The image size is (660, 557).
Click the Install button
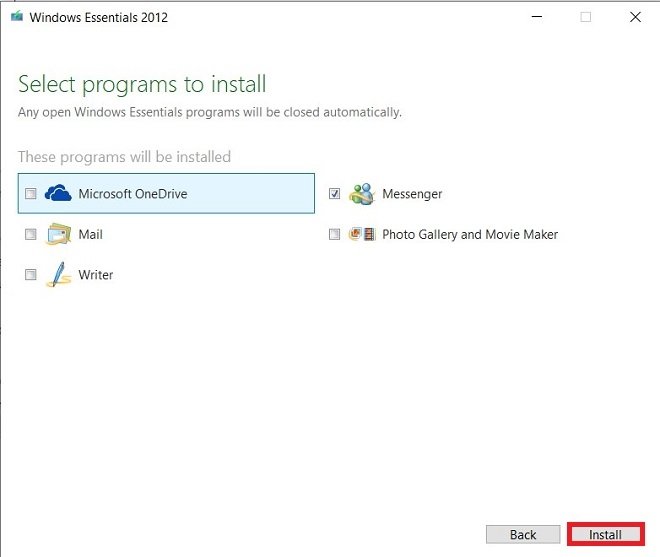pos(606,534)
